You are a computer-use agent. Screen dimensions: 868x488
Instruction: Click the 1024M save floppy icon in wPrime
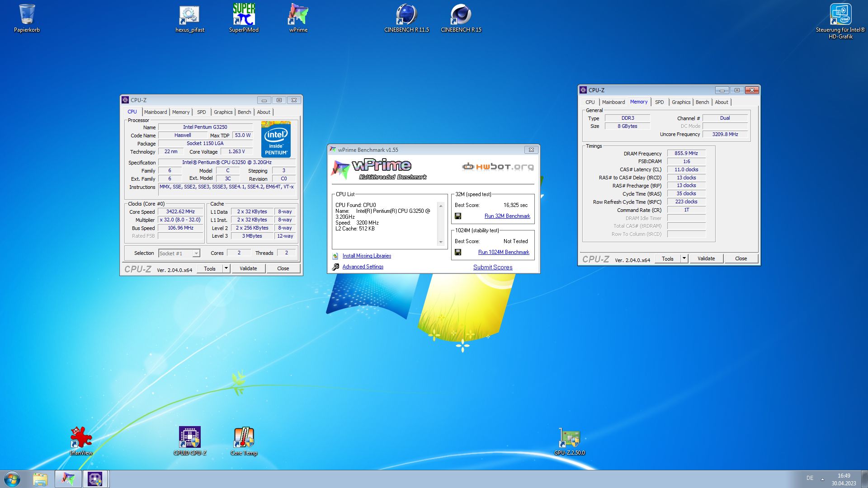pos(458,253)
